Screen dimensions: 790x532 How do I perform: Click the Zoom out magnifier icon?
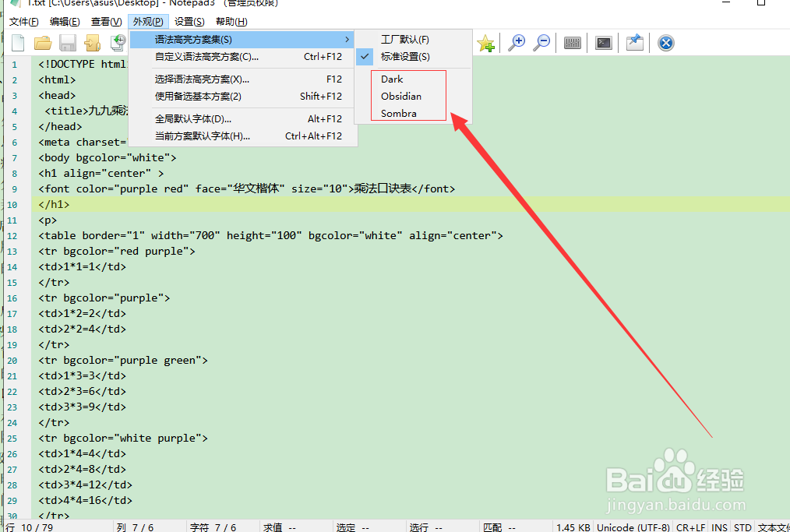tap(541, 43)
